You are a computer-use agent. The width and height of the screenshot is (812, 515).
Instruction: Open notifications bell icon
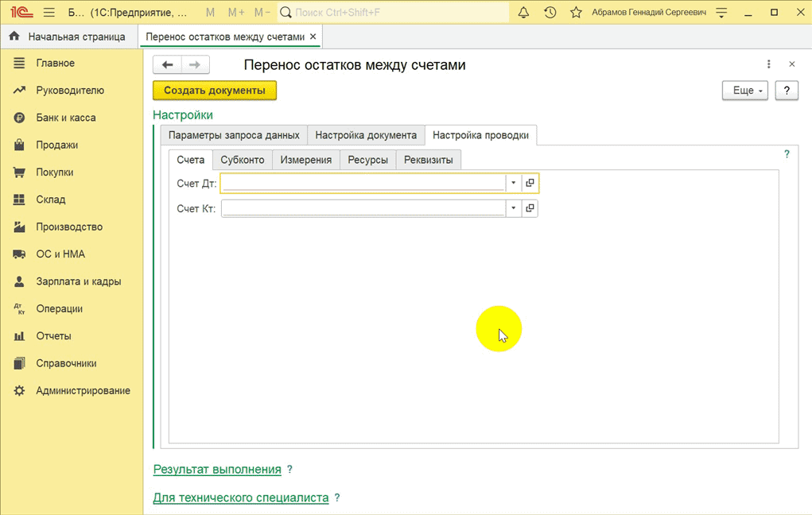pos(523,13)
